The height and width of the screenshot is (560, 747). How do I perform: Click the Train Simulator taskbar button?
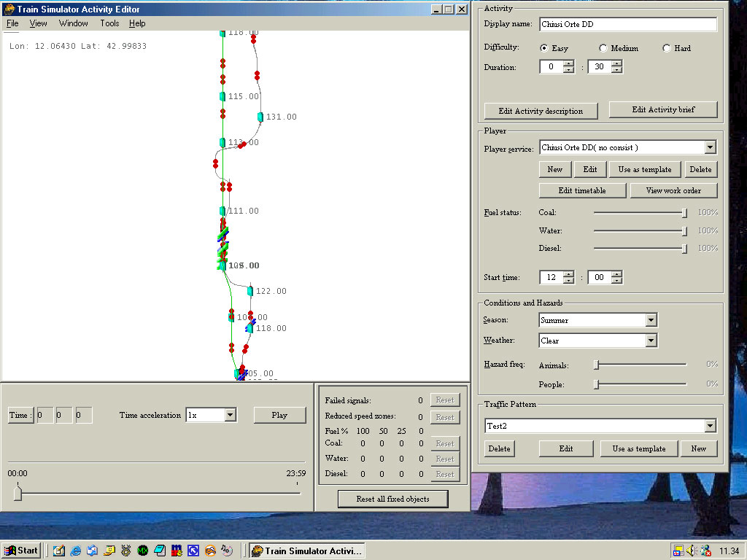307,551
